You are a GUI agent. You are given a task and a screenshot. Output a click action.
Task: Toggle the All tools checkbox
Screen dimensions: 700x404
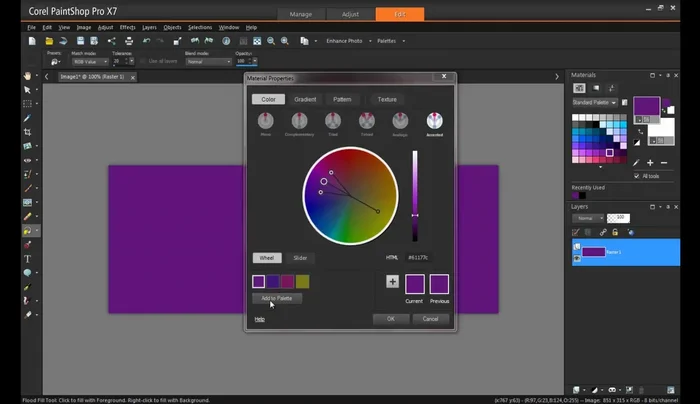pyautogui.click(x=637, y=176)
